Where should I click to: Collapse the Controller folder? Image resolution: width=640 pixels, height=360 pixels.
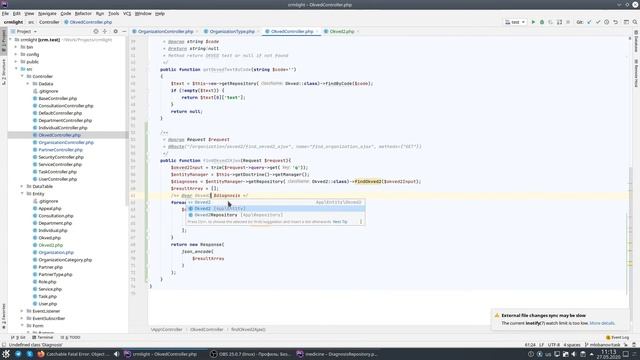pos(22,76)
